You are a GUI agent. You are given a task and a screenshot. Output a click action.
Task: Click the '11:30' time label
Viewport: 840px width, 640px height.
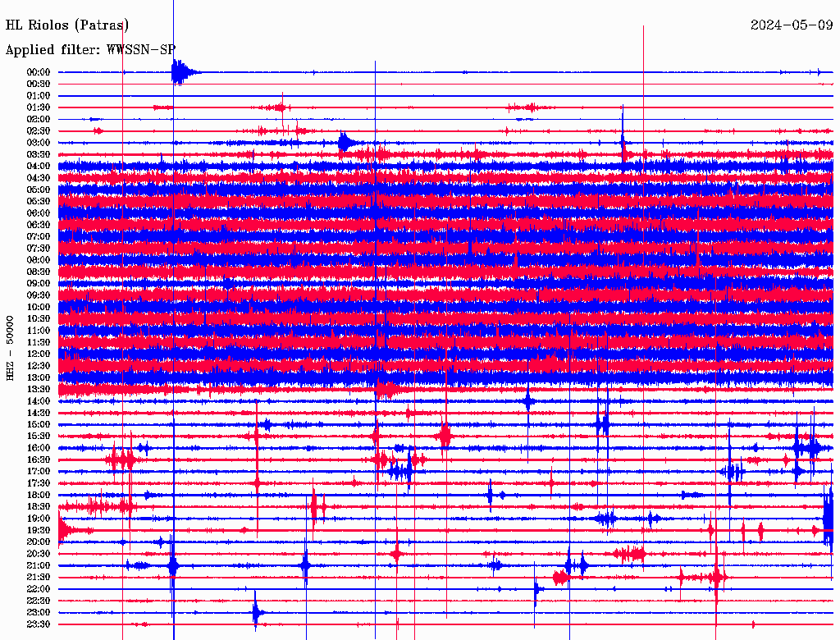point(39,342)
